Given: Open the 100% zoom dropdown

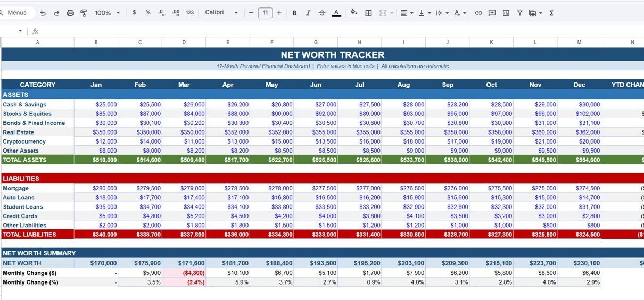Looking at the screenshot, I should pos(108,13).
